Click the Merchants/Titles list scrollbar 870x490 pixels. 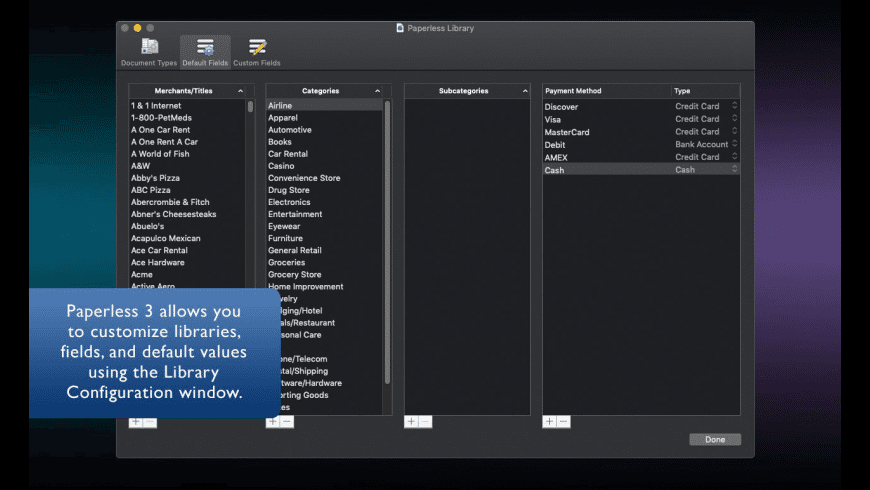coord(250,107)
